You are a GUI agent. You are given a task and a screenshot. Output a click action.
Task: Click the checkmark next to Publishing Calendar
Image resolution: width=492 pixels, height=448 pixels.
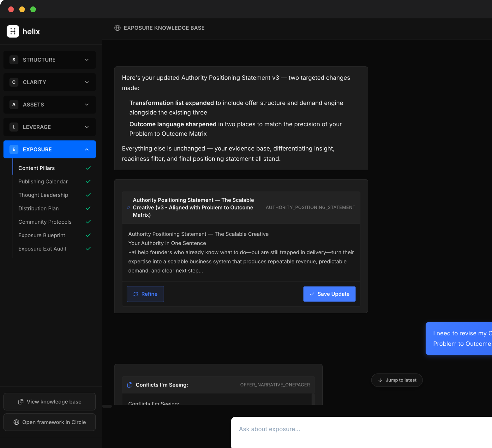pyautogui.click(x=88, y=181)
